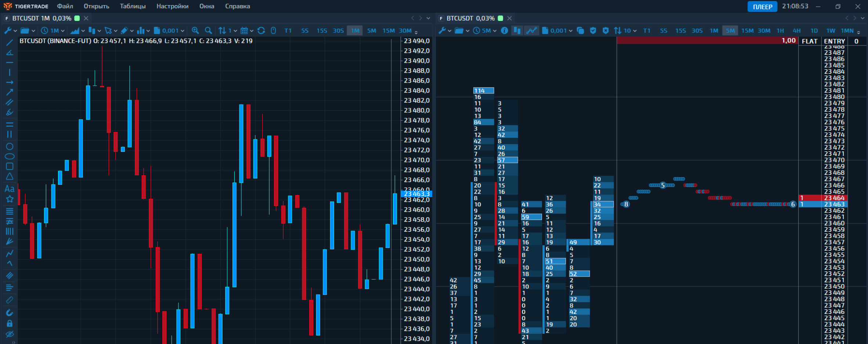Select the text annotation tool
The image size is (868, 344).
pos(10,189)
